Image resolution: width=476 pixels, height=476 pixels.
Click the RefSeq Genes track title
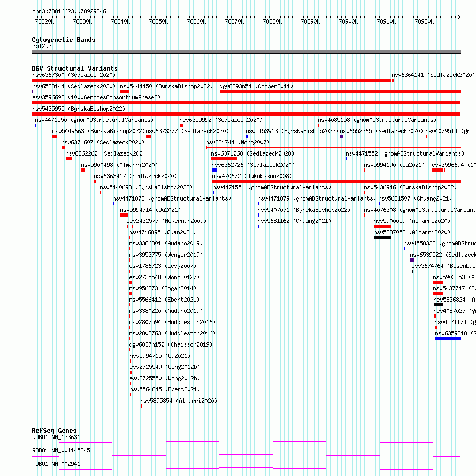click(54, 431)
